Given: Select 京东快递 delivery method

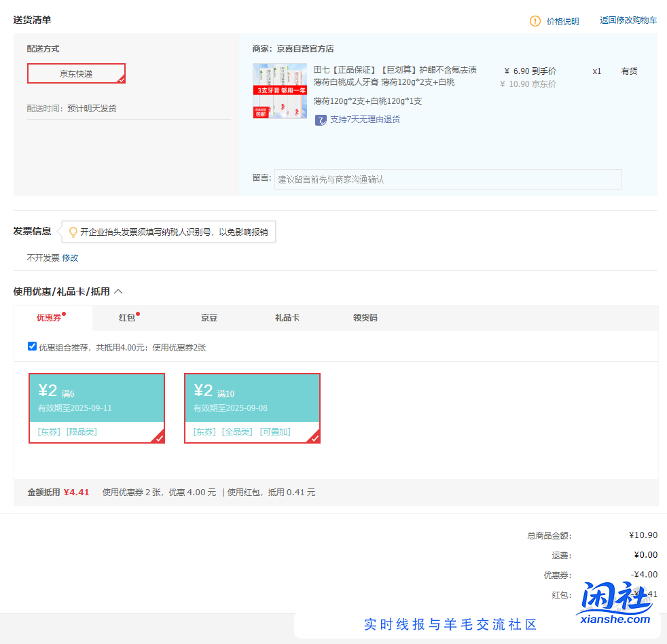Looking at the screenshot, I should click(x=76, y=73).
